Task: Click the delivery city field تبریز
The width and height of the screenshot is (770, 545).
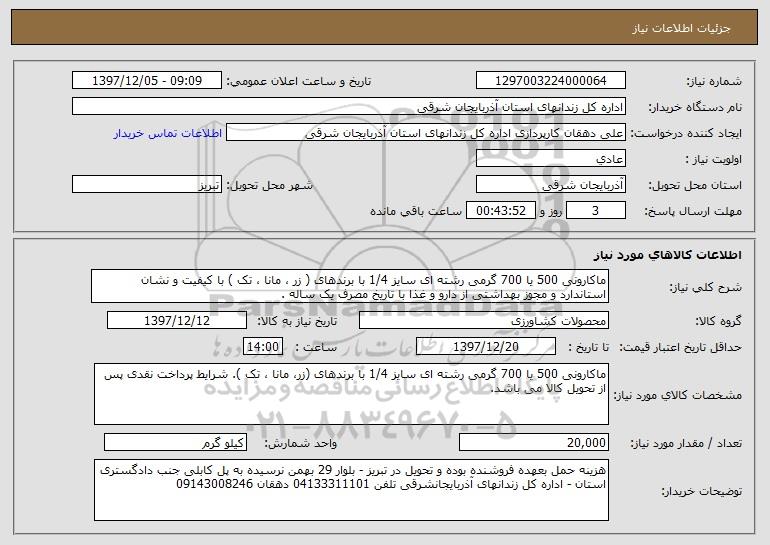Action: point(147,185)
